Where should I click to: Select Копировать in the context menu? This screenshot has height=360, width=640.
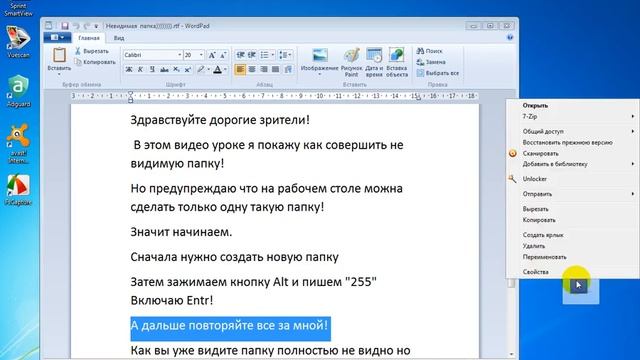573,220
